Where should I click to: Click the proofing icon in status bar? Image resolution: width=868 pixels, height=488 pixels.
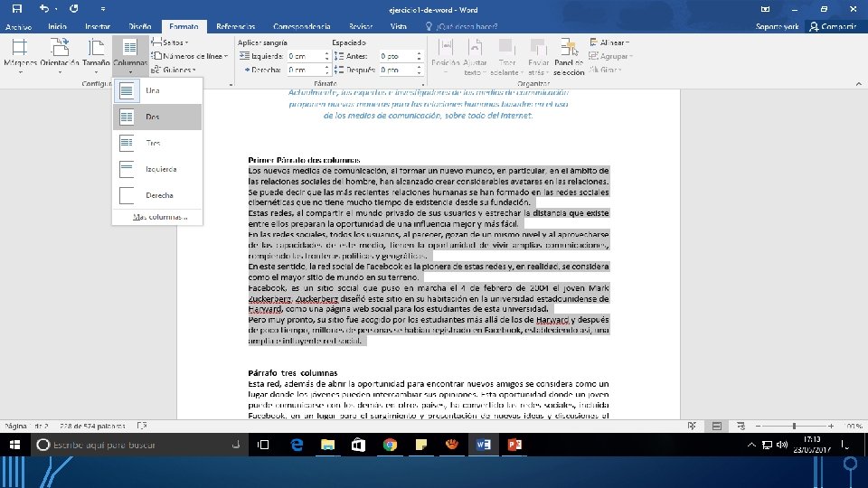142,426
